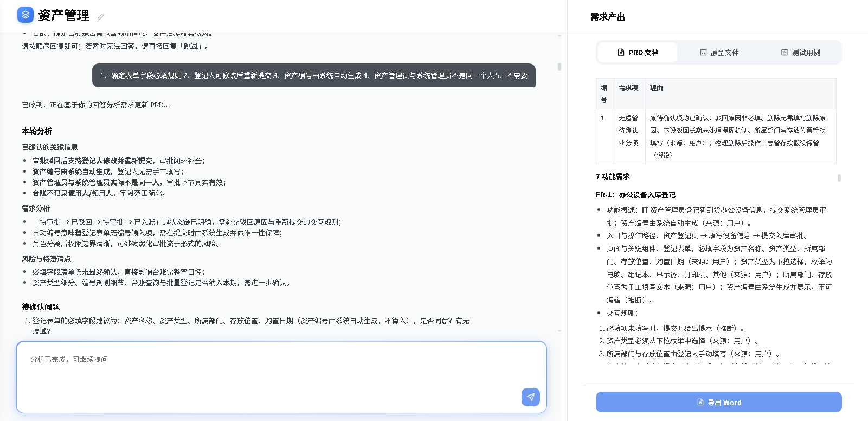Click scroll-up arrow of chat panel
Screen dimensions: 868x421
click(560, 35)
